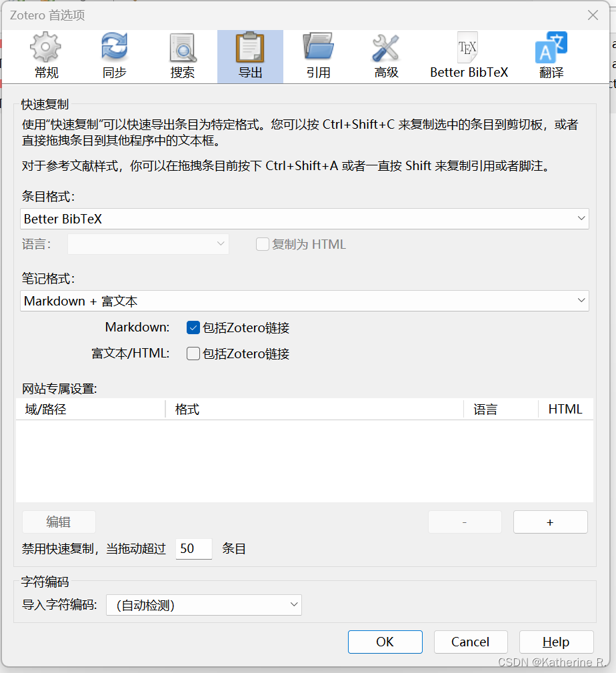Click the 网站专属设置 label

pyautogui.click(x=59, y=389)
